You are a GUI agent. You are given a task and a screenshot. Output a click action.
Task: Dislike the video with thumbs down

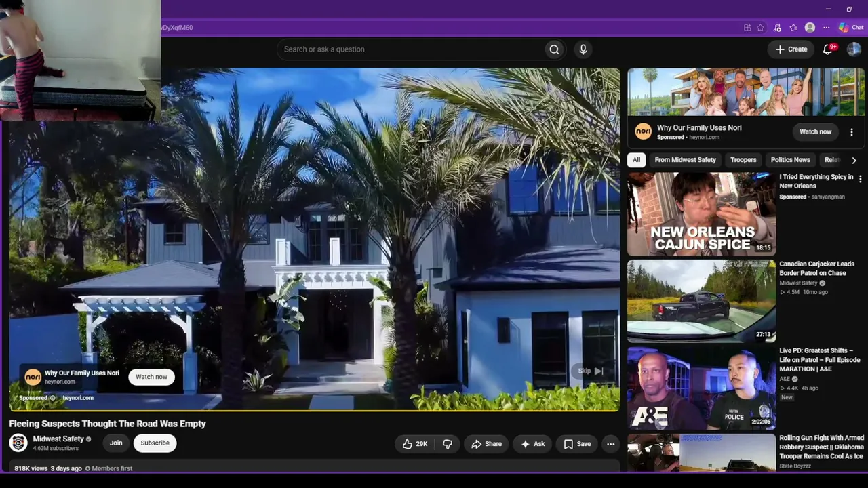click(448, 444)
